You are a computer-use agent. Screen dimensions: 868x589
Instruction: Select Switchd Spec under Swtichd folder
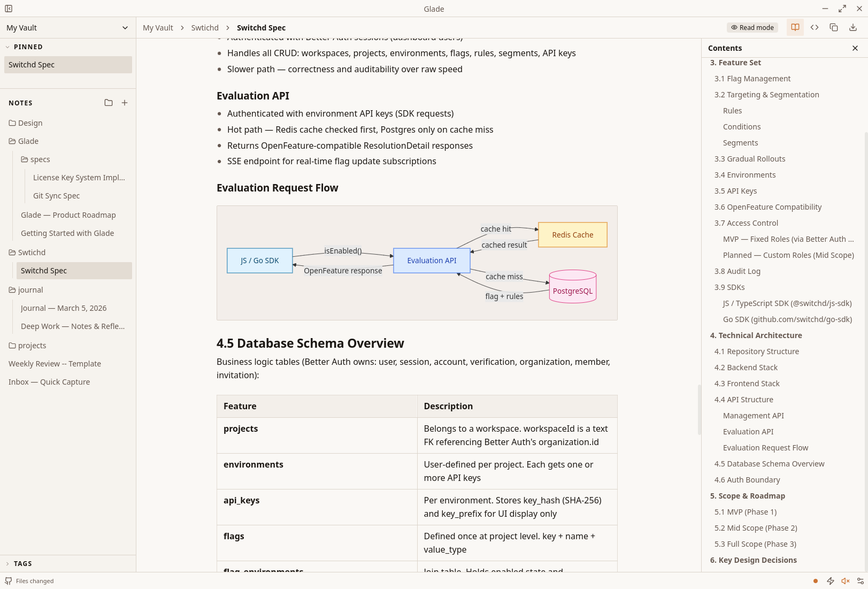coord(74,271)
